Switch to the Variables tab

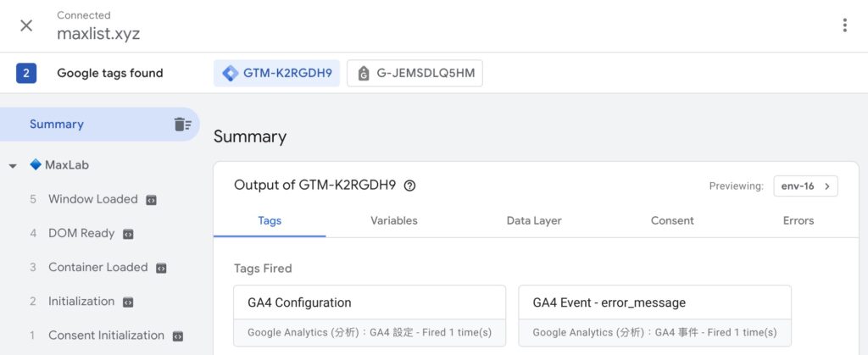[x=394, y=220]
